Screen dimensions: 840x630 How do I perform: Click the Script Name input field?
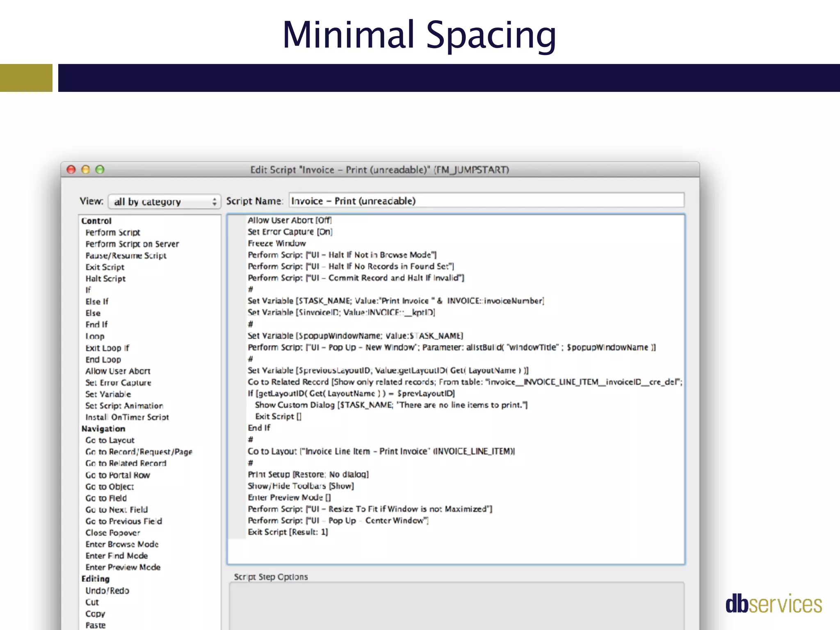(x=486, y=201)
